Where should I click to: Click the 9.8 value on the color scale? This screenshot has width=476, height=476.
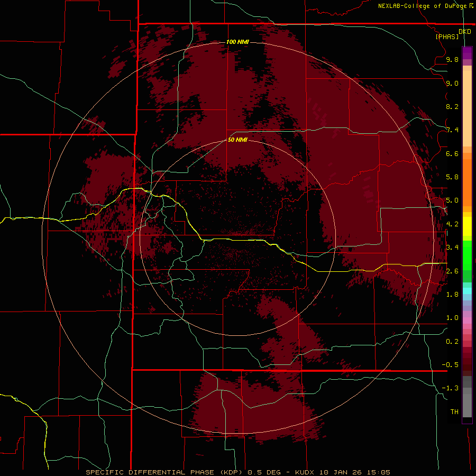point(452,59)
